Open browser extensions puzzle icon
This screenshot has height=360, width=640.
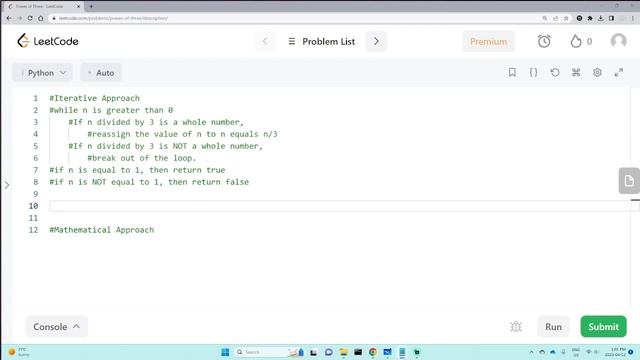point(590,18)
